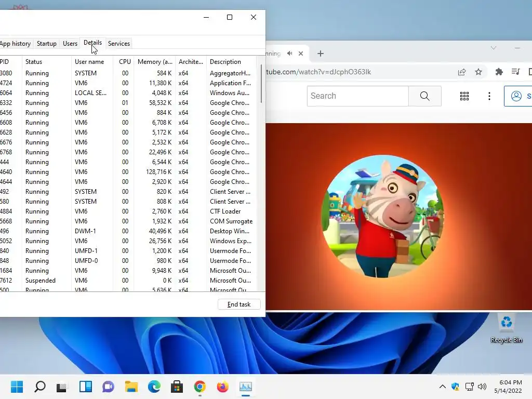Click the Task Manager vertical scrollbar thumb
This screenshot has width=532, height=399.
pos(261,84)
